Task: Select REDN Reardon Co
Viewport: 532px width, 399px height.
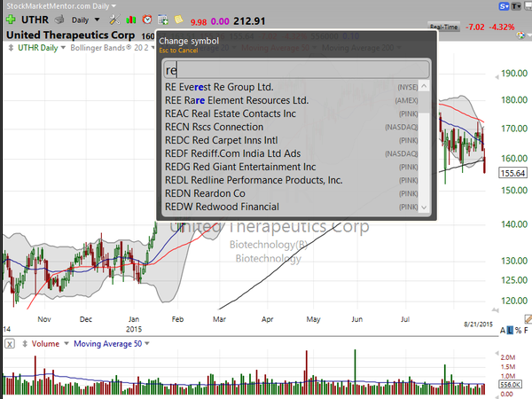Action: (292, 193)
